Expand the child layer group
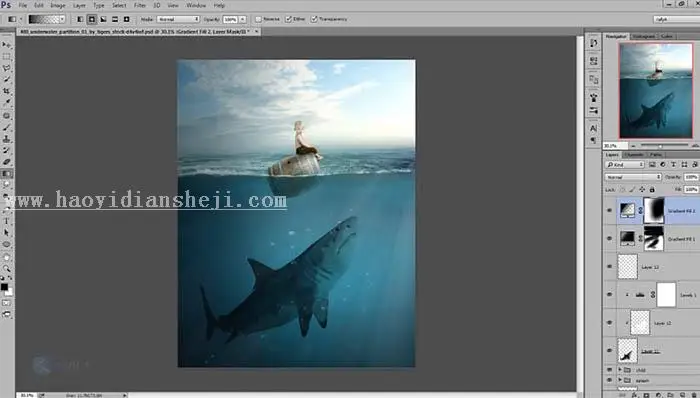The height and width of the screenshot is (398, 700). pyautogui.click(x=620, y=370)
